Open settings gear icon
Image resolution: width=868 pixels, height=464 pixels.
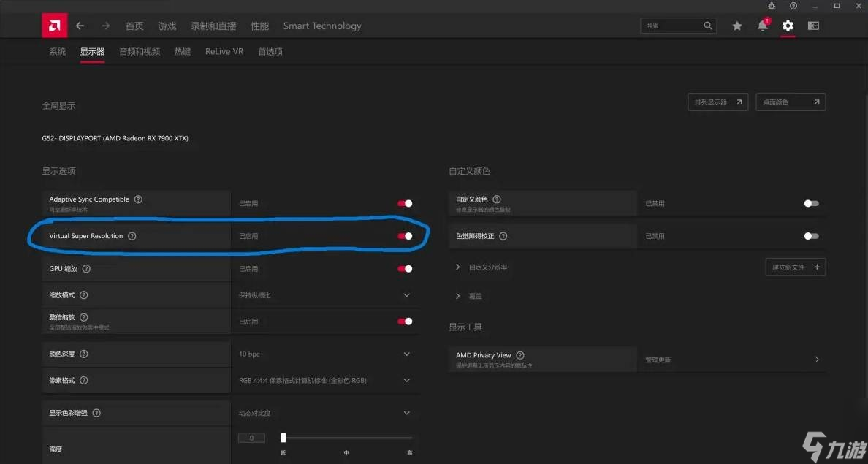pyautogui.click(x=788, y=26)
